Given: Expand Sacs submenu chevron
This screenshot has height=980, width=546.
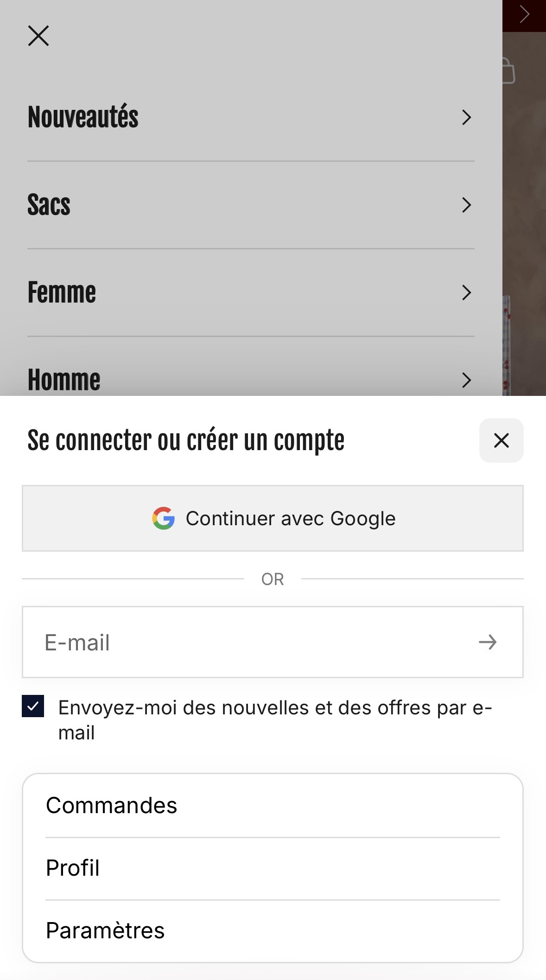Looking at the screenshot, I should point(467,205).
